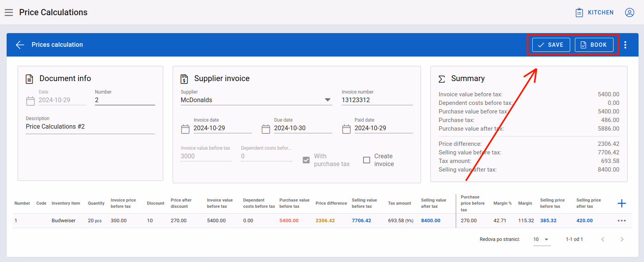Screen dimensions: 644x262
Task: Click the Invoice date field 2024-10-29
Action: point(223,128)
